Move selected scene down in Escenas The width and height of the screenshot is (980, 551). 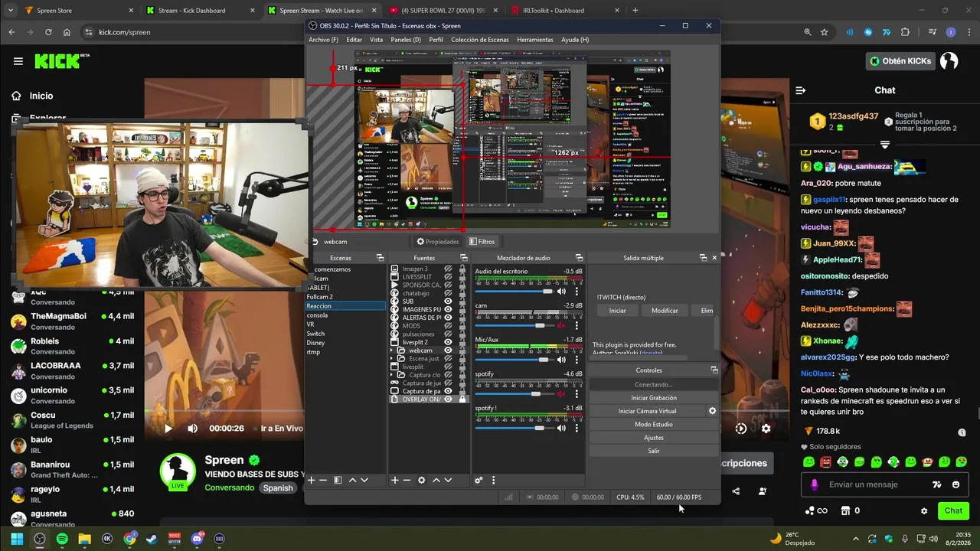tap(364, 480)
